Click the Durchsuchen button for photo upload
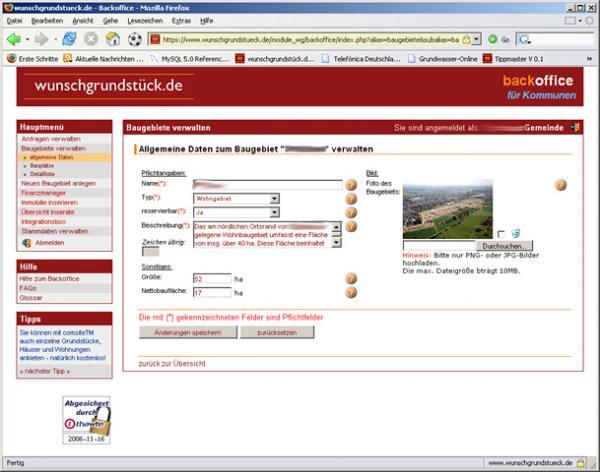600x472 pixels. click(x=504, y=246)
